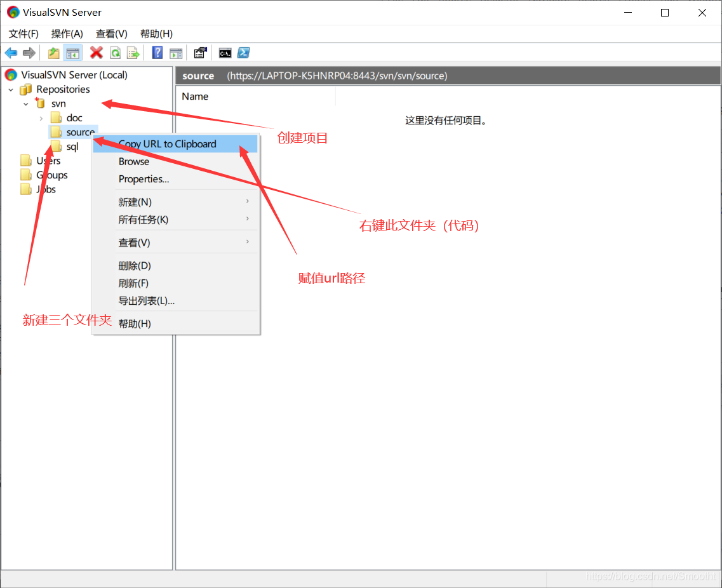Screen dimensions: 722x588
Task: Click the Export List icon
Action: [133, 53]
